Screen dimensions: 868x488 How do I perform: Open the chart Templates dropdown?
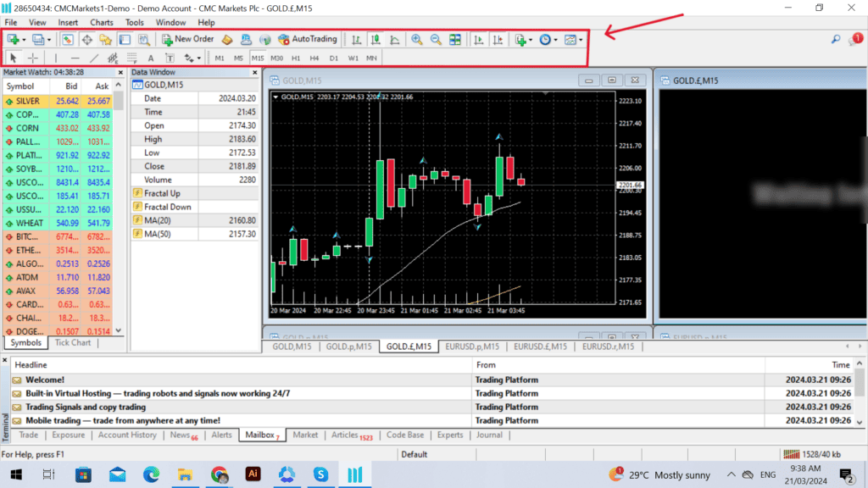click(x=573, y=39)
